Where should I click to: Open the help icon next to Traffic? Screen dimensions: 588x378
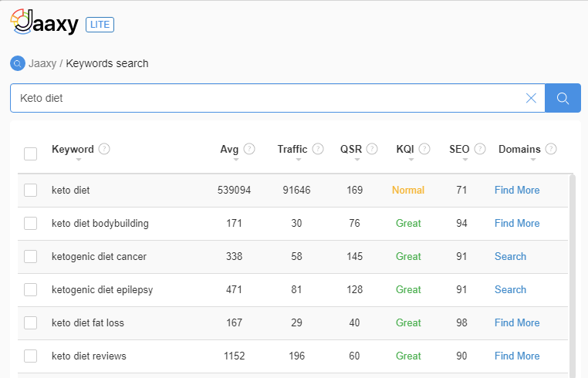tap(318, 149)
